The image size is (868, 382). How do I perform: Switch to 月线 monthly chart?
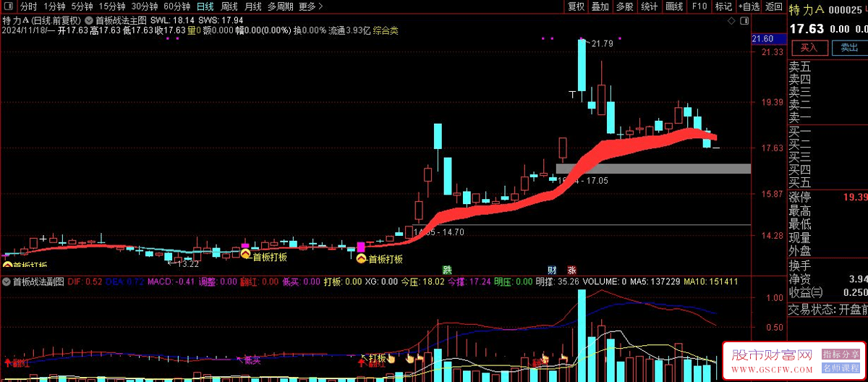(x=252, y=7)
